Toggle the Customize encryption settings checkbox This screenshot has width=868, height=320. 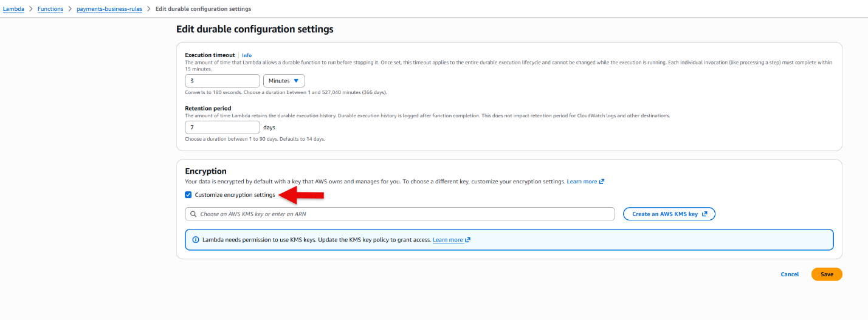click(x=188, y=195)
